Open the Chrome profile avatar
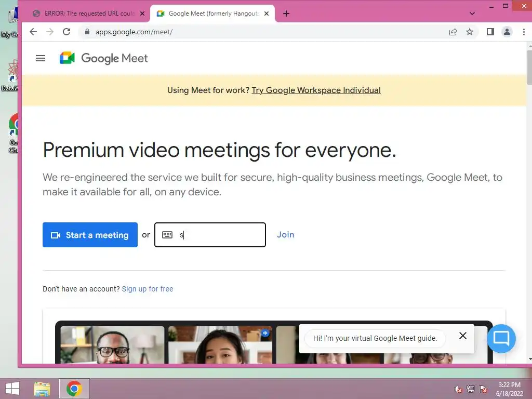 pyautogui.click(x=507, y=32)
